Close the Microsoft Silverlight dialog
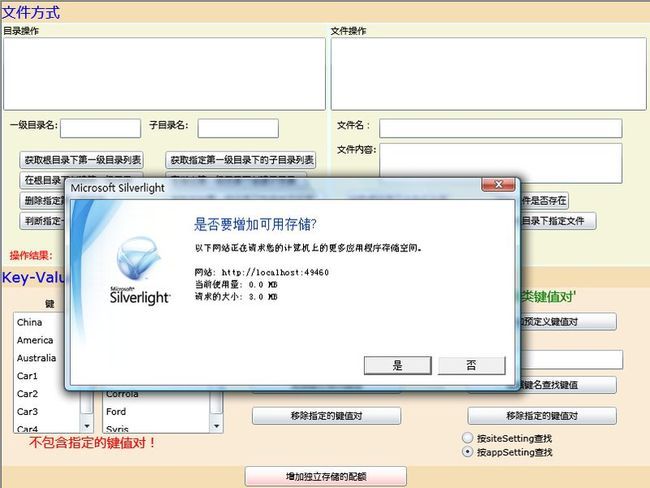Image resolution: width=650 pixels, height=488 pixels. click(499, 184)
